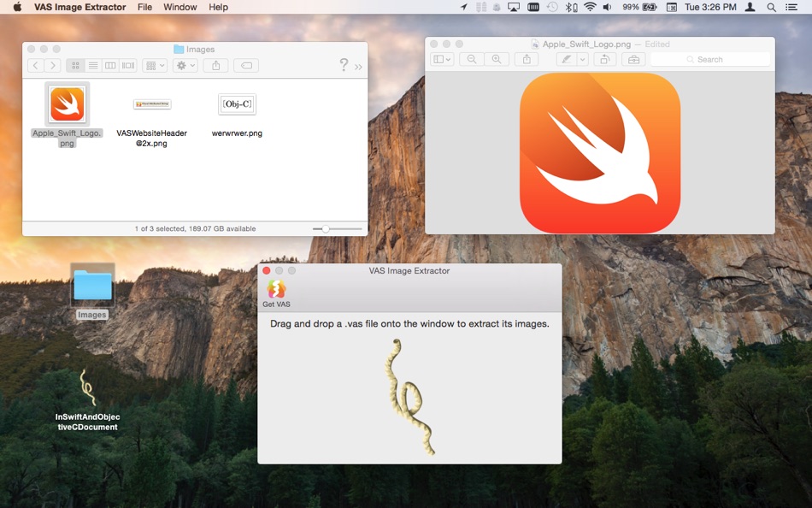Rotate the image in Preview
This screenshot has height=508, width=812.
coord(604,59)
